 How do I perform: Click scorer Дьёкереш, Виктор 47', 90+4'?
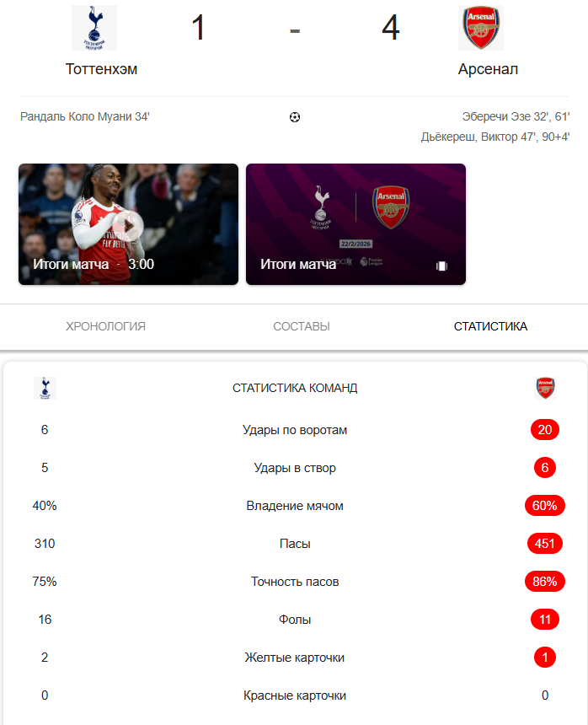(x=495, y=137)
